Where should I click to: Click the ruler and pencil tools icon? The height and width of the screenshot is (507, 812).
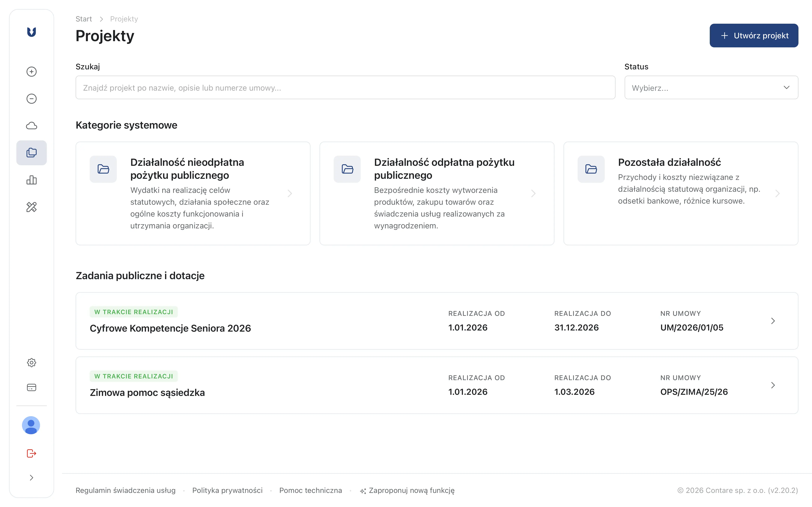pyautogui.click(x=32, y=207)
